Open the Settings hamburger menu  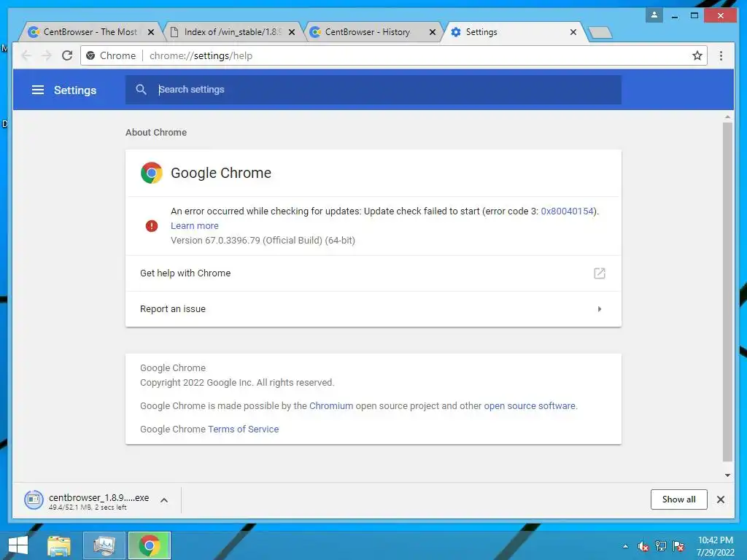38,90
